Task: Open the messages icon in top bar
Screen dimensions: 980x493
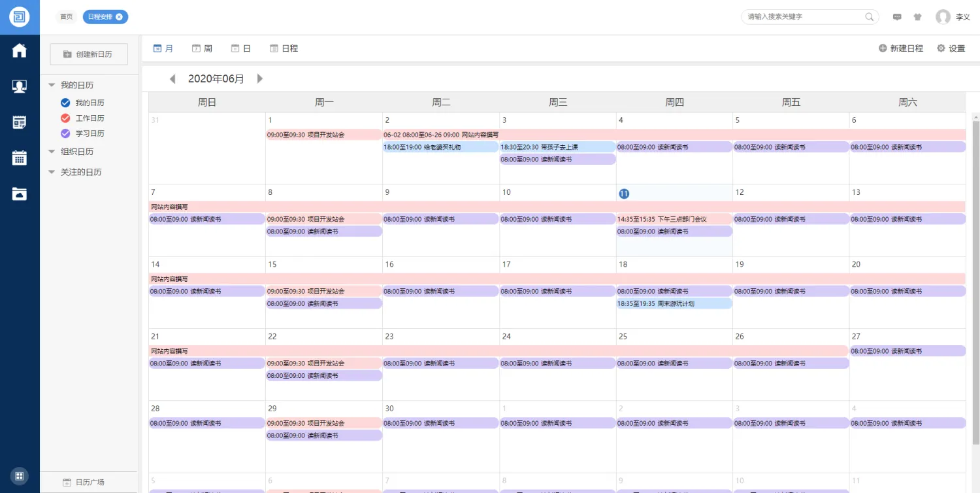Action: [x=897, y=17]
